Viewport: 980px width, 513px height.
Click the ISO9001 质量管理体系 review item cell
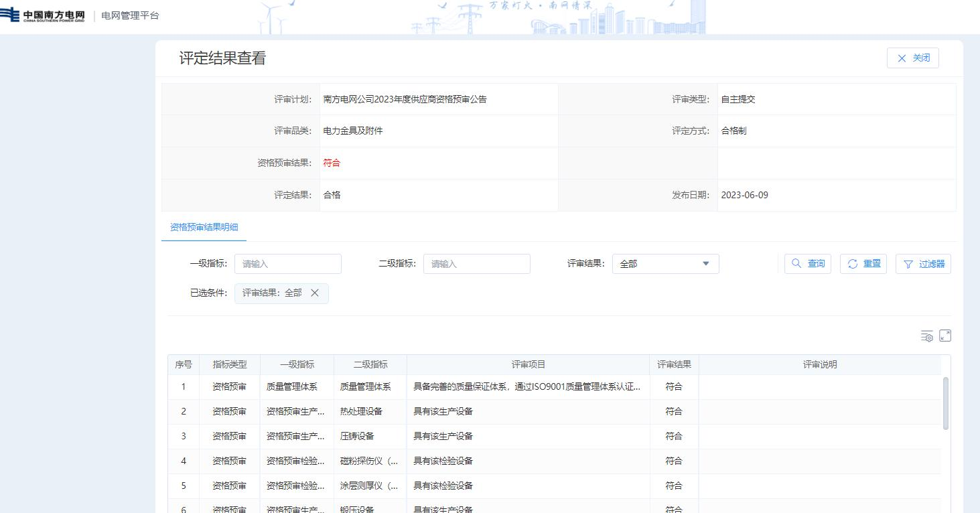pos(528,386)
